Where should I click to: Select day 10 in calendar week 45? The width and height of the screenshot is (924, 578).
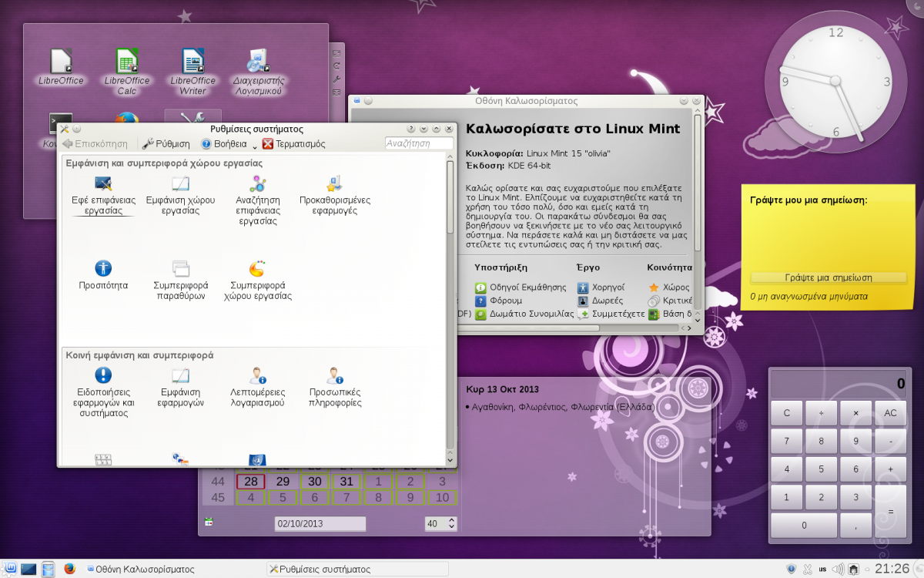pos(443,498)
